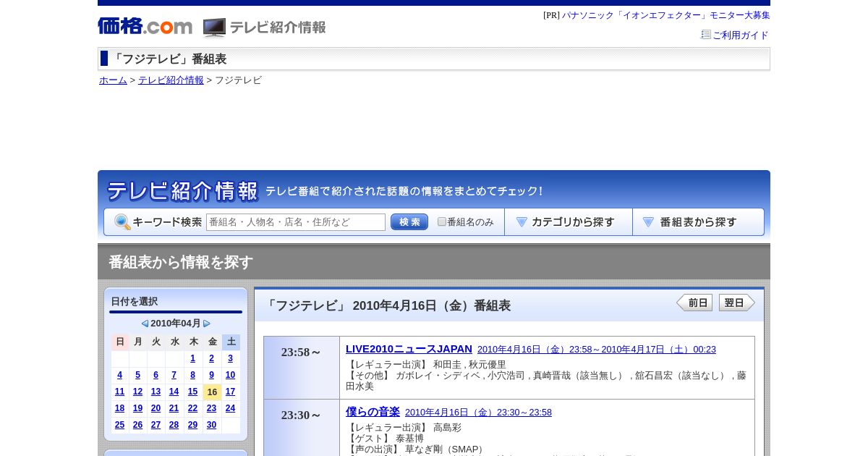Select April 7 in calendar
The image size is (868, 456).
(174, 375)
